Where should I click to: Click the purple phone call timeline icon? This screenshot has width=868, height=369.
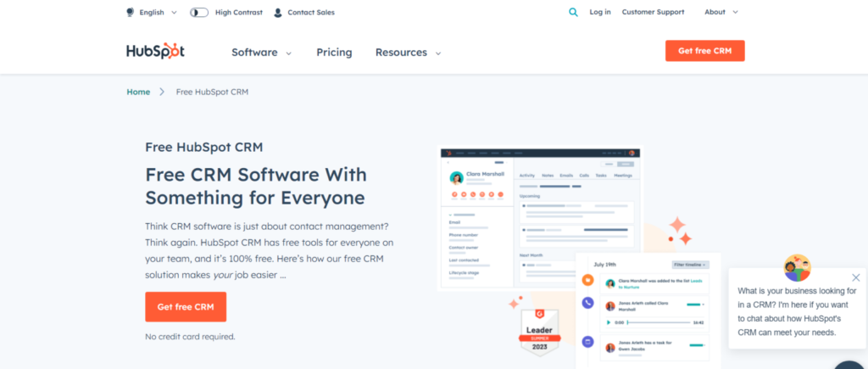click(588, 303)
